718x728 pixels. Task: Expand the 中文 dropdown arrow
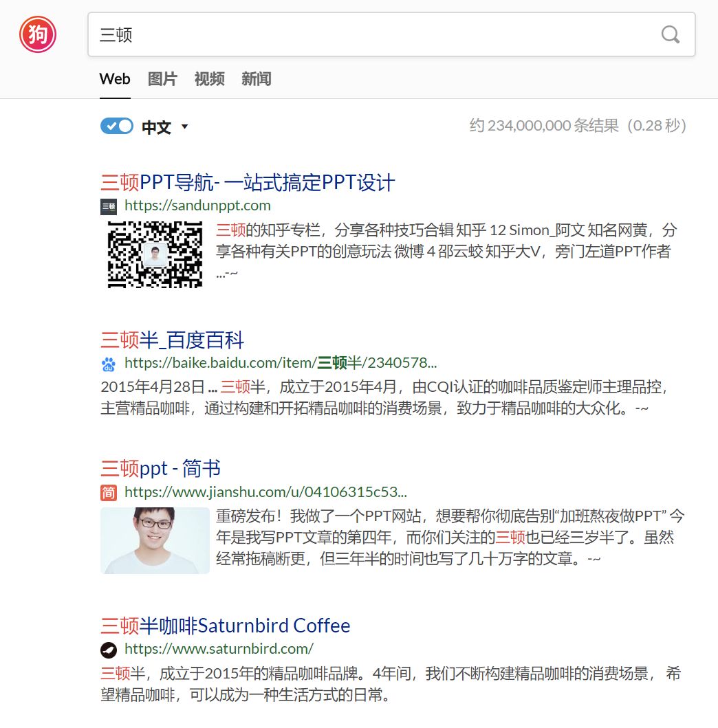point(184,126)
